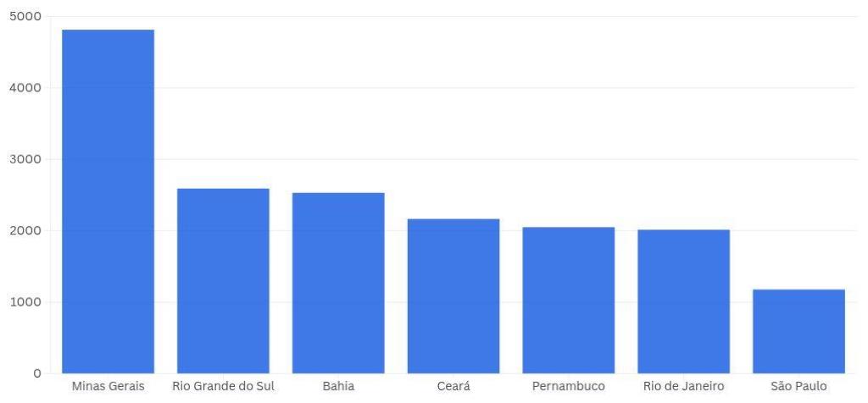Click the Bahia bar in chart

[338, 283]
